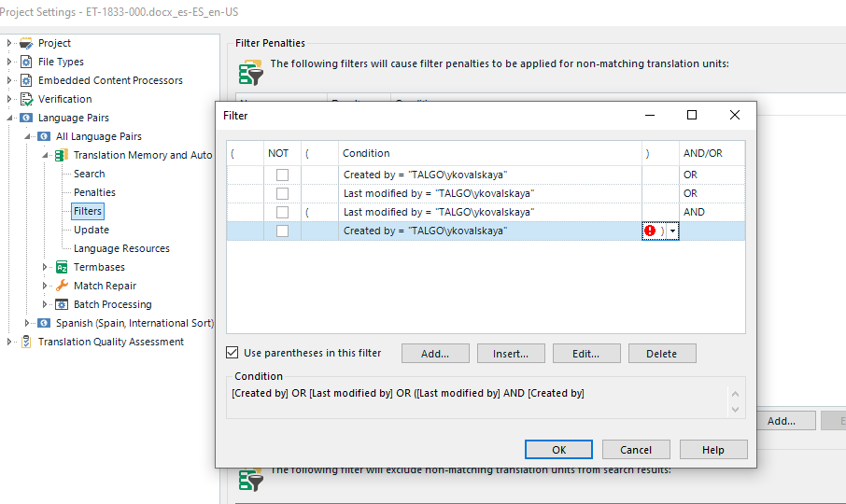Expand the Project tree node
The image size is (846, 504).
point(8,43)
